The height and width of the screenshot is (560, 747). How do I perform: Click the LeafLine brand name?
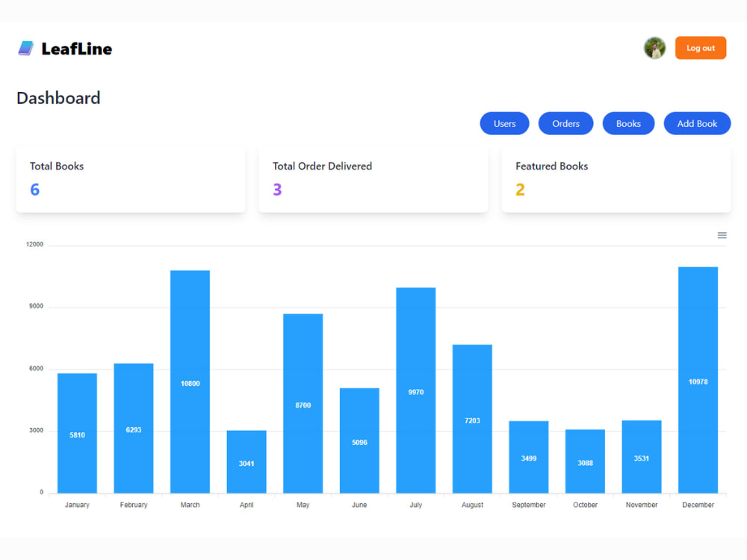[x=77, y=49]
